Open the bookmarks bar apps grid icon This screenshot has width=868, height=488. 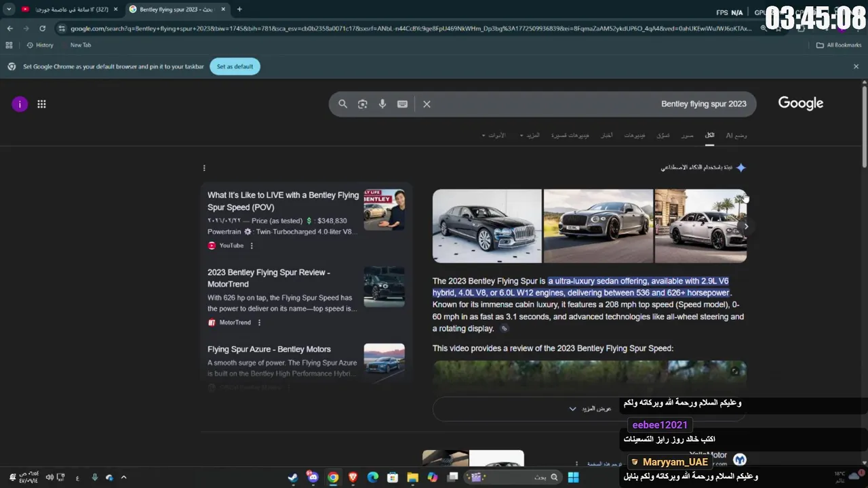[x=9, y=45]
